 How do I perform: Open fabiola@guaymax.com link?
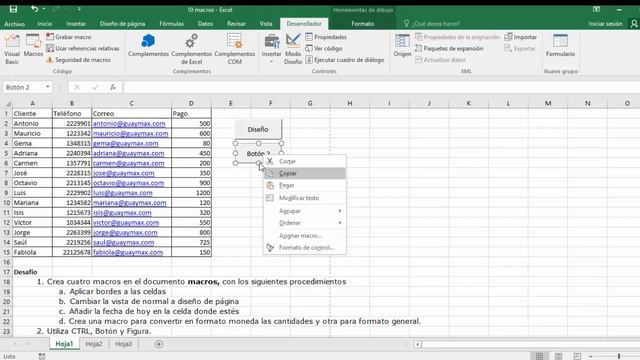(x=128, y=252)
